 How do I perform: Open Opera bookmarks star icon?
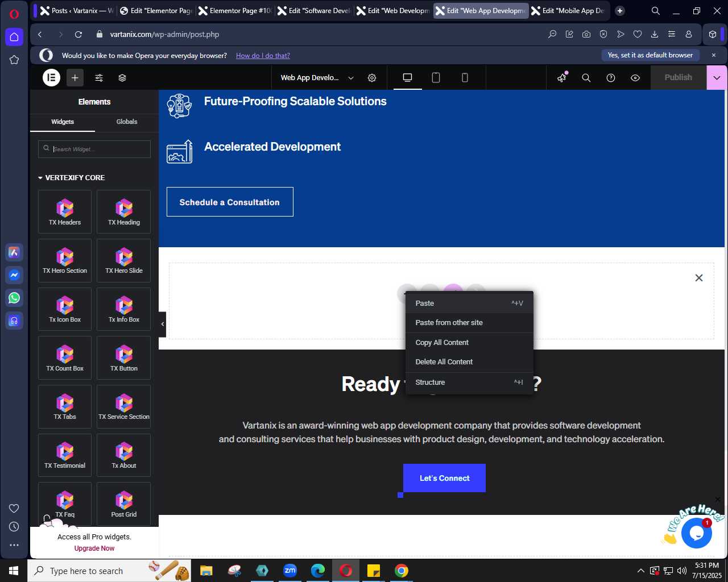14,60
